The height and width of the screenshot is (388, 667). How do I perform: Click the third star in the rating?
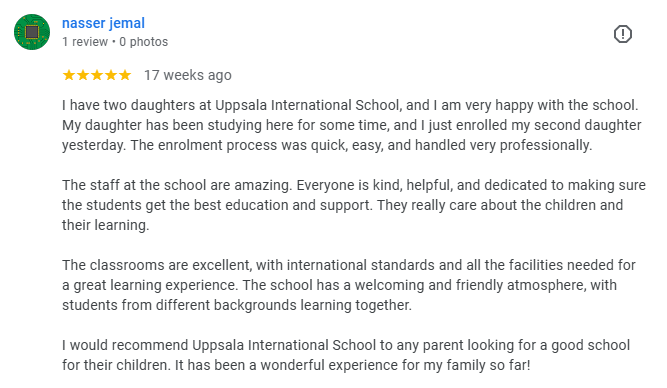pos(97,75)
